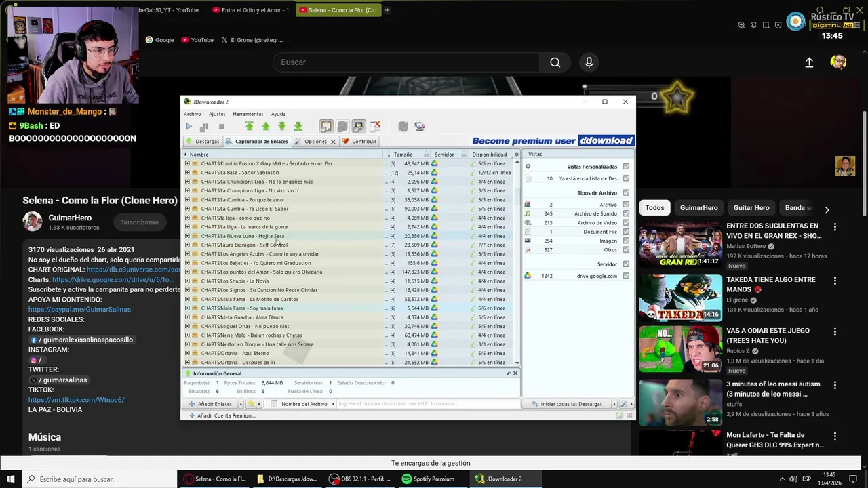This screenshot has height=488, width=868.
Task: Switch to the Descargas tab
Action: tap(203, 142)
